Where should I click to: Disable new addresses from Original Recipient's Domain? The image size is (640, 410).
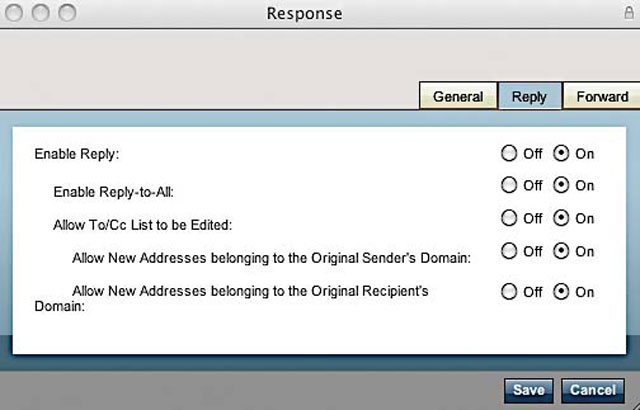pos(509,292)
